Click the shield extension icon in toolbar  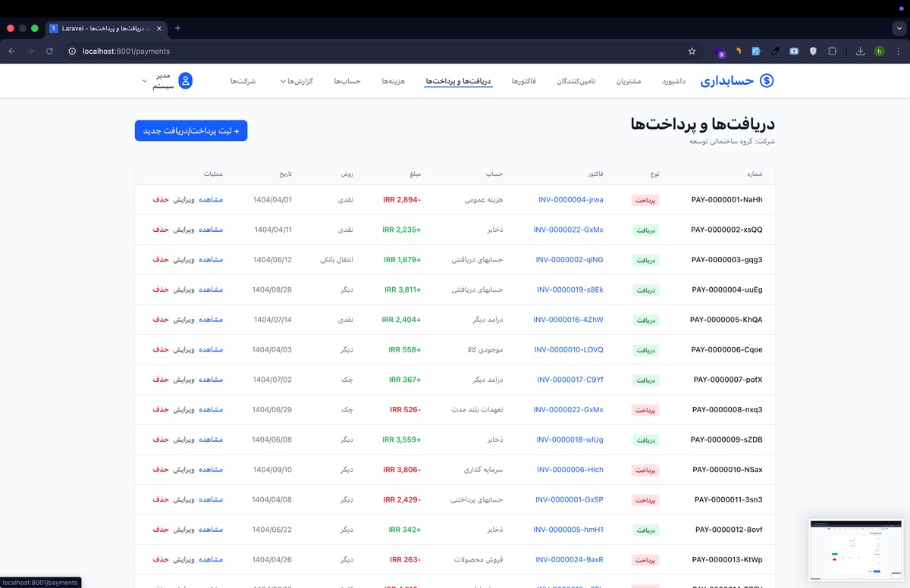point(813,52)
